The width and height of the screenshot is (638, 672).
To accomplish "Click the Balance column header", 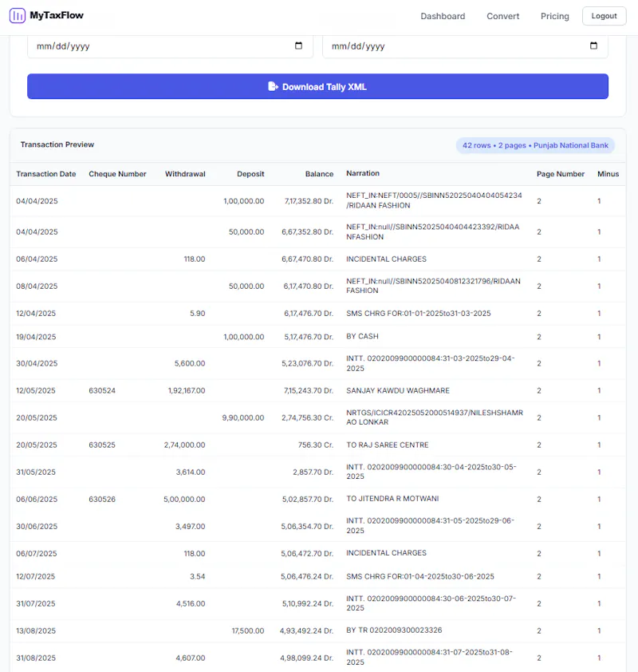I will [319, 174].
